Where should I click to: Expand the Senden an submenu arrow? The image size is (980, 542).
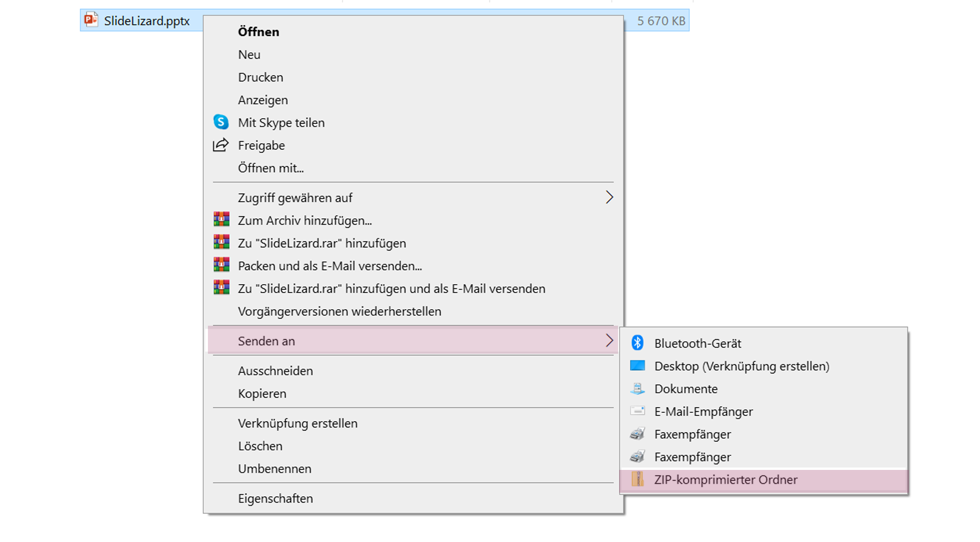tap(609, 340)
